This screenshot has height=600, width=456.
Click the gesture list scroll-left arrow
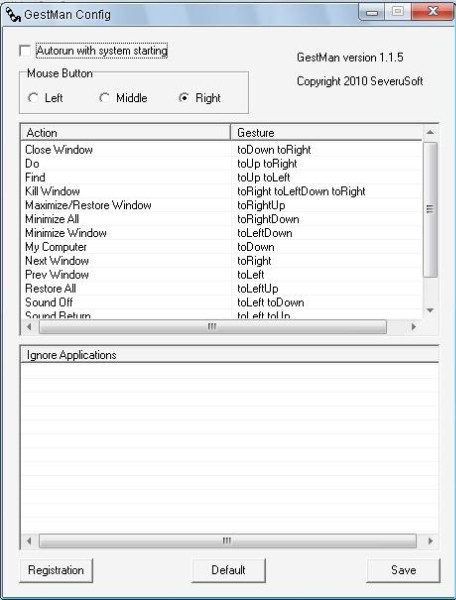point(29,327)
